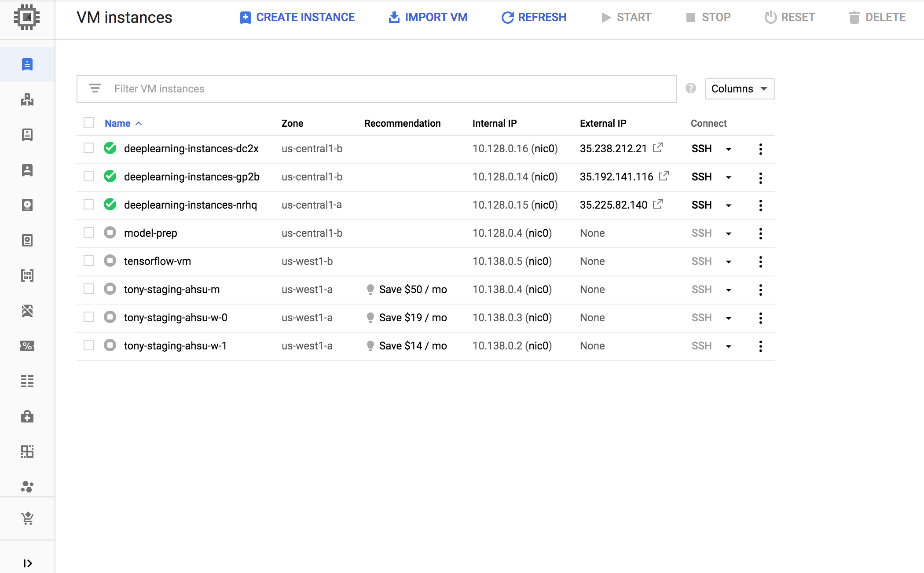Toggle checkbox for tony-staging-ahsu-m row
Screen dimensions: 924x573
[x=89, y=289]
